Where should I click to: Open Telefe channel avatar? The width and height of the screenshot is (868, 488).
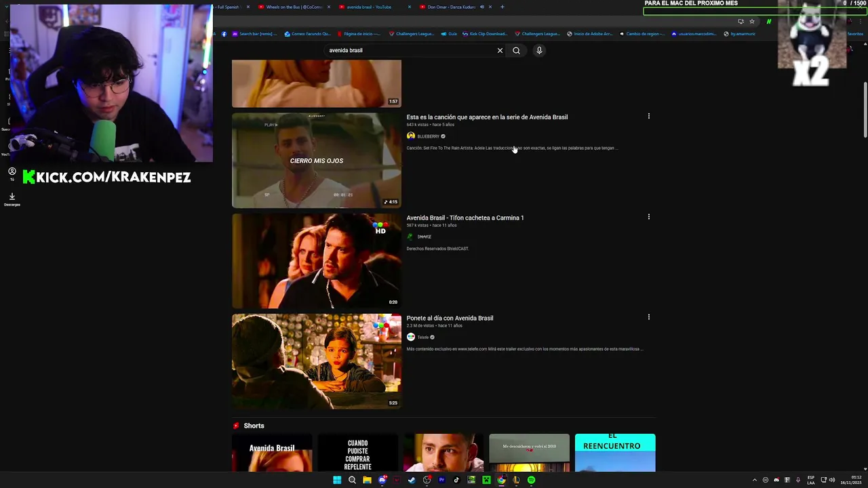pyautogui.click(x=410, y=337)
